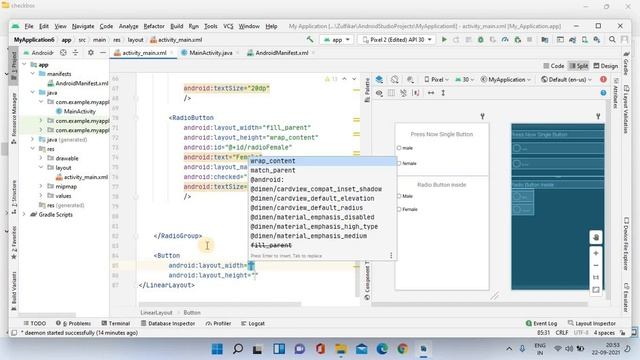This screenshot has width=640, height=360.
Task: Click the Make Project hammer icon
Action: click(x=310, y=40)
